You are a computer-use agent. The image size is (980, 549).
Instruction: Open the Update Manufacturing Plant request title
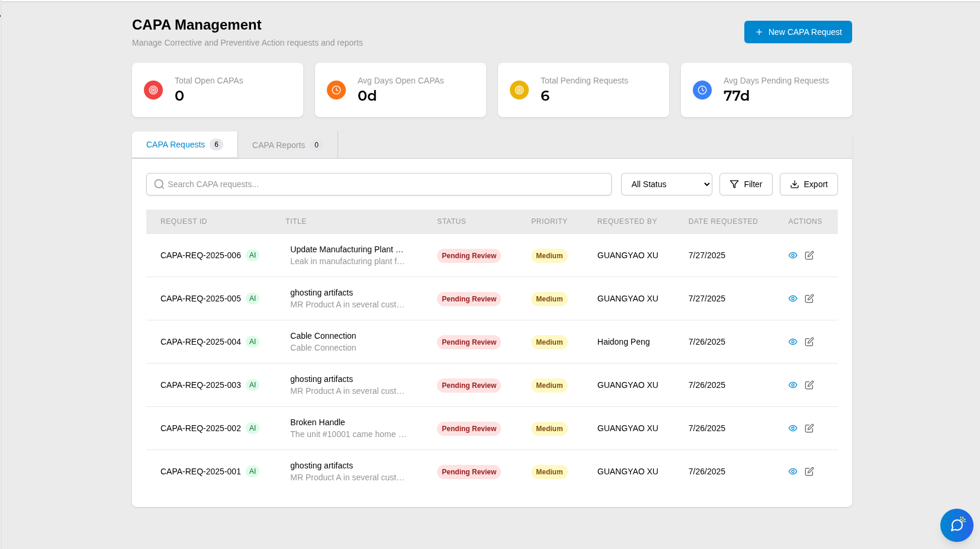[x=346, y=249]
